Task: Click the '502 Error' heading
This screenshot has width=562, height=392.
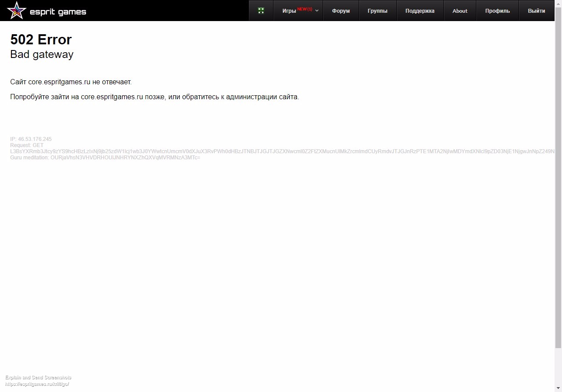Action: [x=41, y=40]
